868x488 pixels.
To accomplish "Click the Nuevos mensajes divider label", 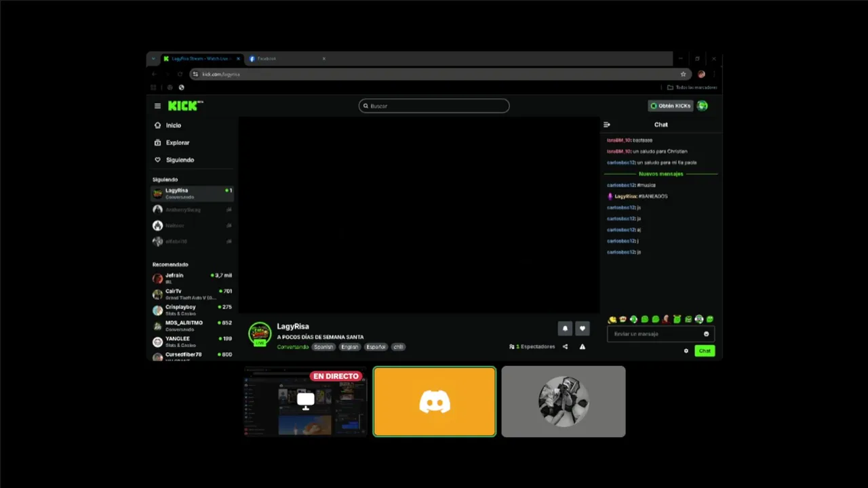I will tap(661, 174).
